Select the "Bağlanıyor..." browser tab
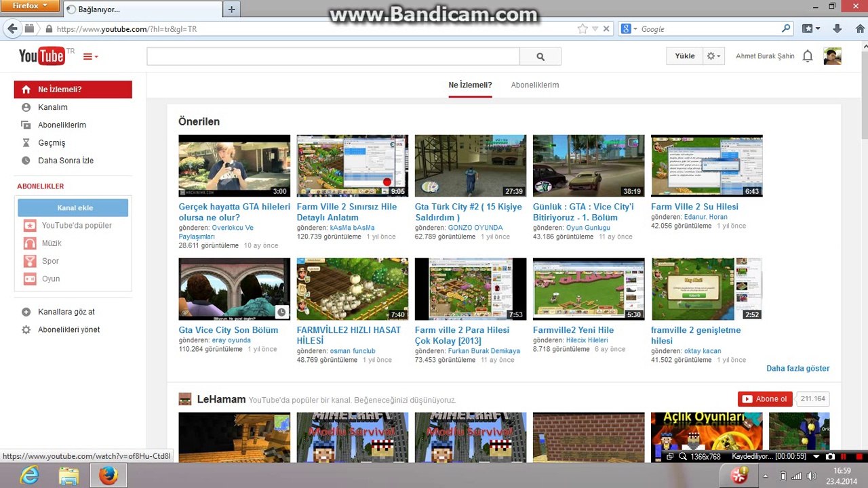 (142, 9)
